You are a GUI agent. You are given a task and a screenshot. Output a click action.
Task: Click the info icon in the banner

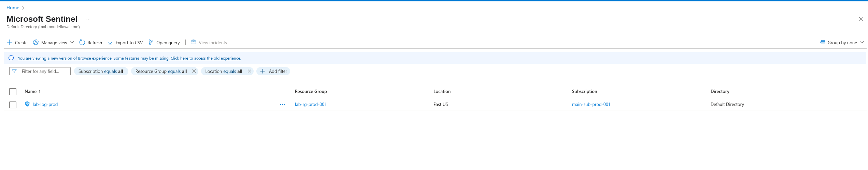pyautogui.click(x=11, y=58)
